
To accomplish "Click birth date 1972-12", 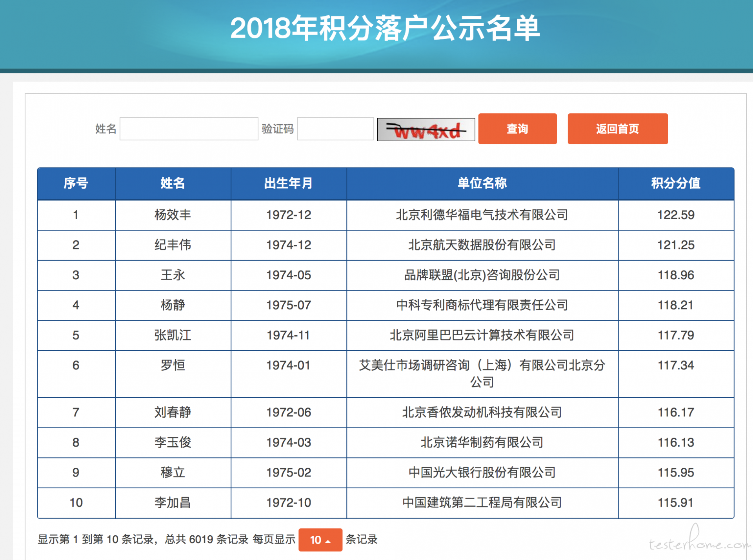I will [x=289, y=215].
